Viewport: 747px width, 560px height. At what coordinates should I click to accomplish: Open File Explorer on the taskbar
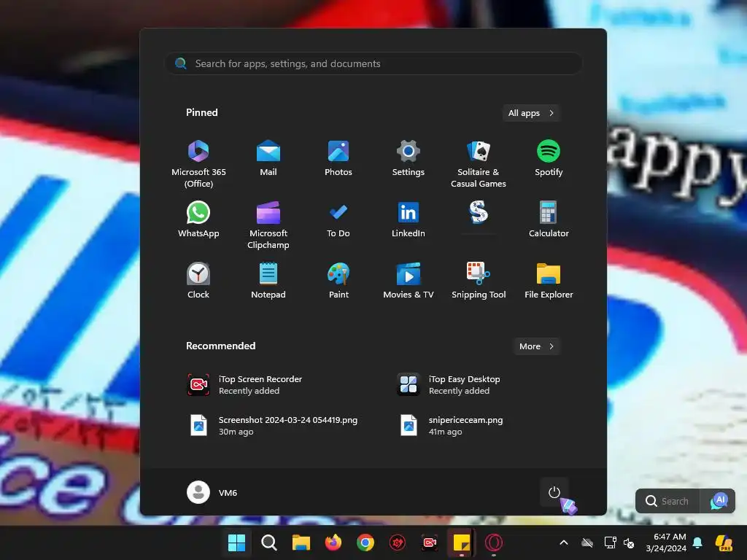tap(301, 542)
